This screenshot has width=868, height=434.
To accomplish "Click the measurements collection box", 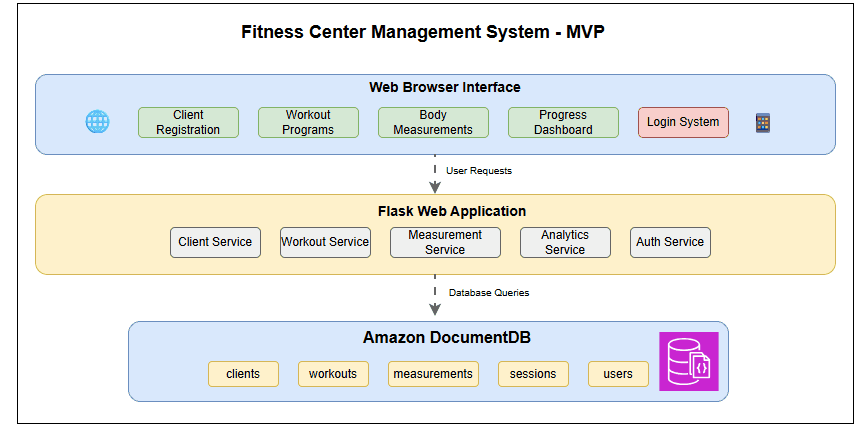I will pyautogui.click(x=433, y=374).
